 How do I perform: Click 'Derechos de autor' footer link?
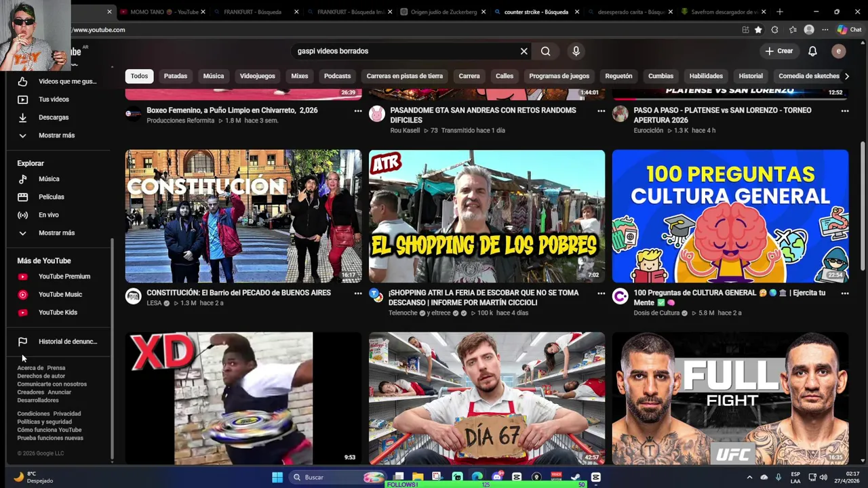point(41,376)
